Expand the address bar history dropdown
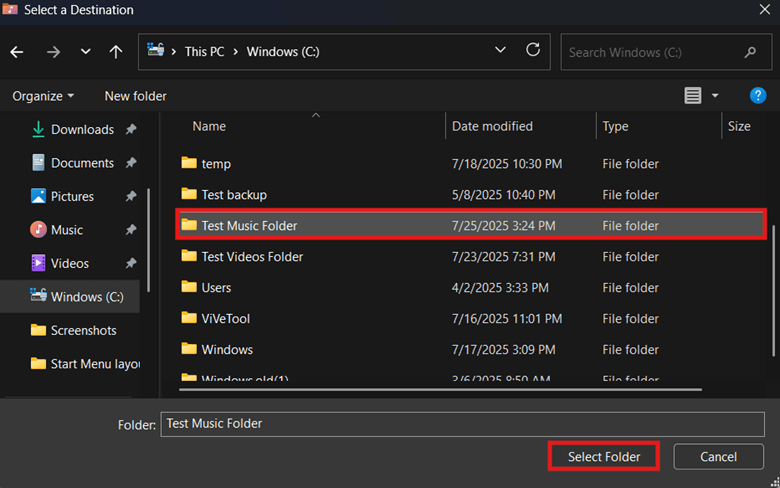Image resolution: width=780 pixels, height=488 pixels. coord(500,50)
